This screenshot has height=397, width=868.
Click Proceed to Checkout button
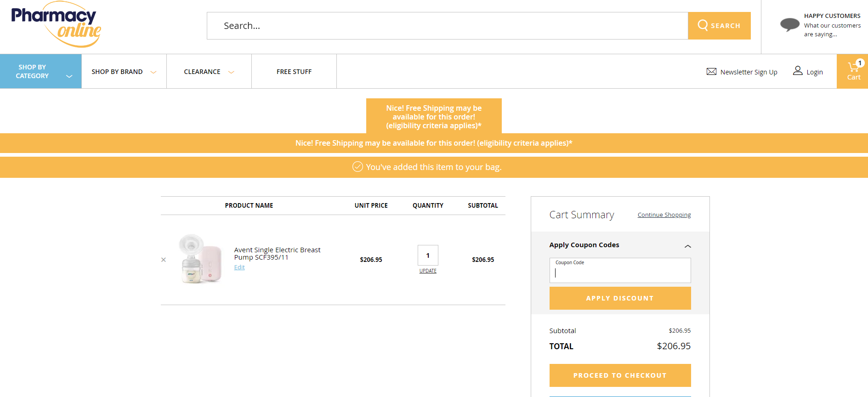pos(620,375)
